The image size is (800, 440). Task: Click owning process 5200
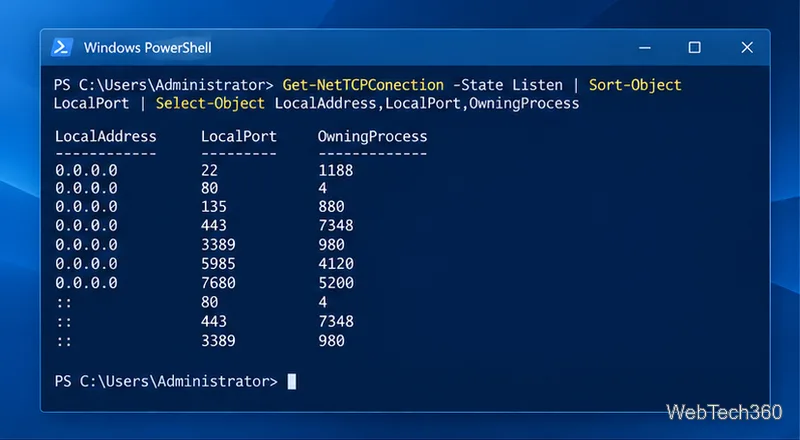(x=335, y=283)
